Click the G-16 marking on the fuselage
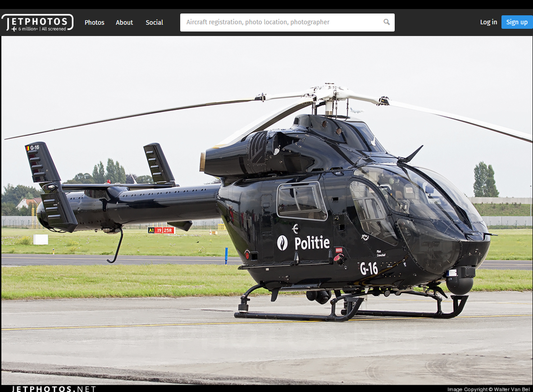 point(369,269)
